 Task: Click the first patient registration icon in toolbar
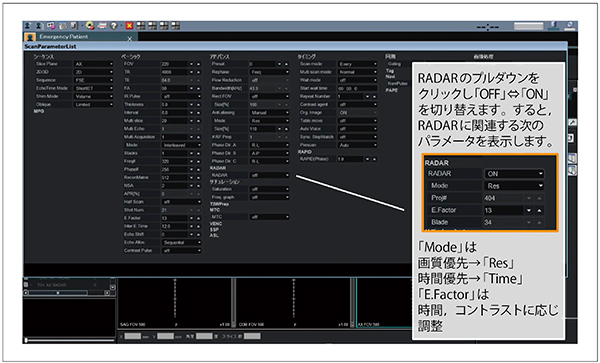pyautogui.click(x=28, y=26)
